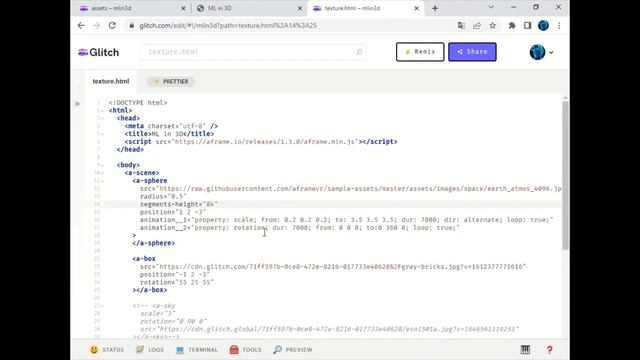640x360 pixels.
Task: Open the Logs panel
Action: click(x=150, y=350)
